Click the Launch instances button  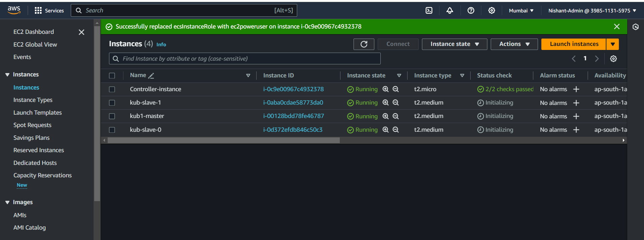pos(574,44)
